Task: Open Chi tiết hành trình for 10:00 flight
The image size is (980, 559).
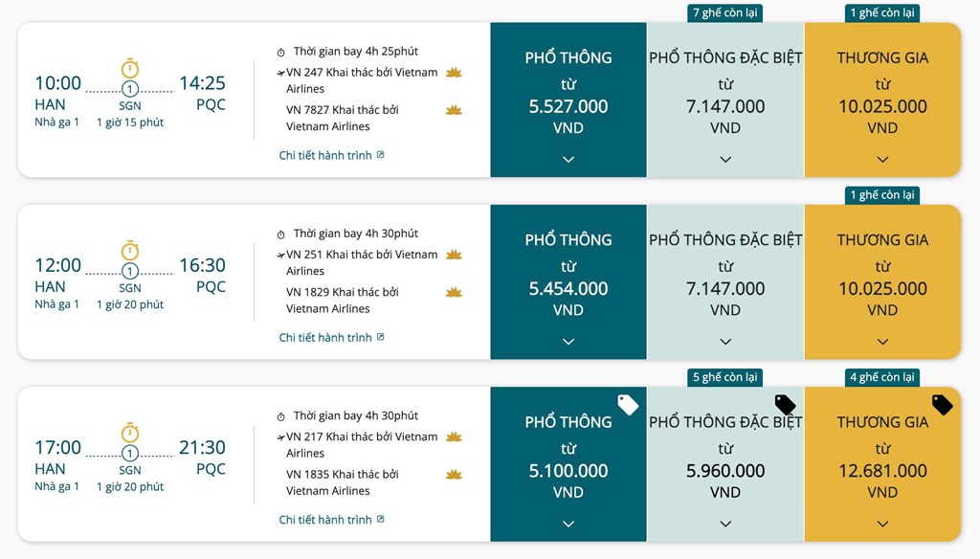Action: tap(331, 155)
